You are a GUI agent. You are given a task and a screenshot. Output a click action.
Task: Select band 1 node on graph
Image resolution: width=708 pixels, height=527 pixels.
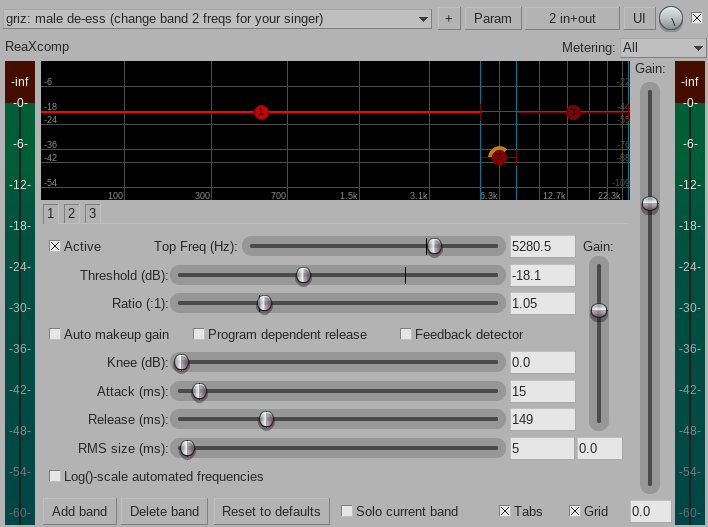[x=261, y=113]
